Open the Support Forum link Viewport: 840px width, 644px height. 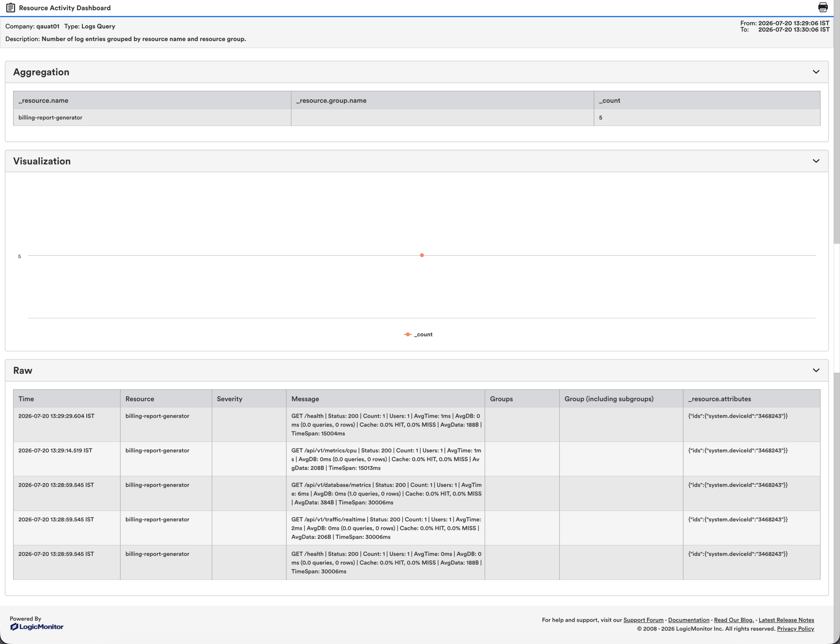pos(643,620)
